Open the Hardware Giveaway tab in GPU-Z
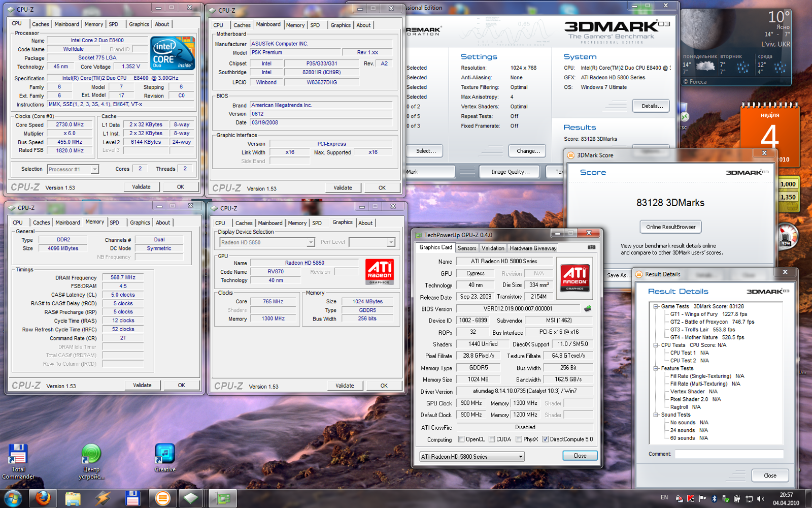 [x=533, y=248]
